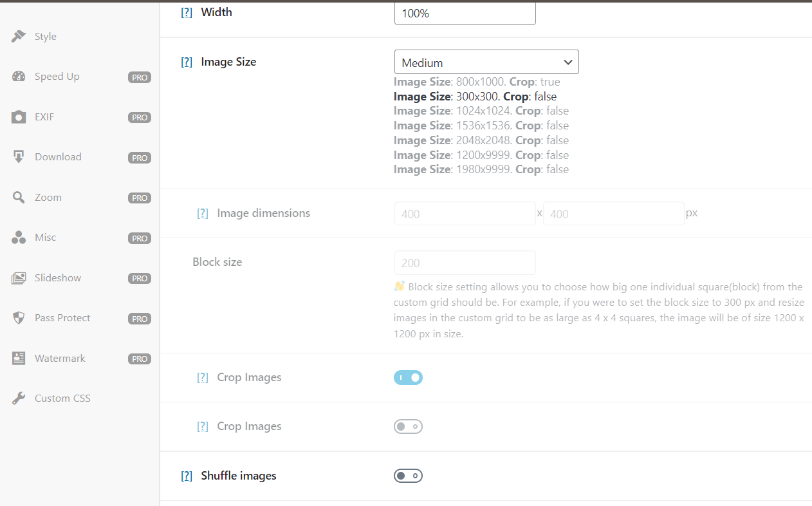Open the Speed Up settings icon

point(17,76)
